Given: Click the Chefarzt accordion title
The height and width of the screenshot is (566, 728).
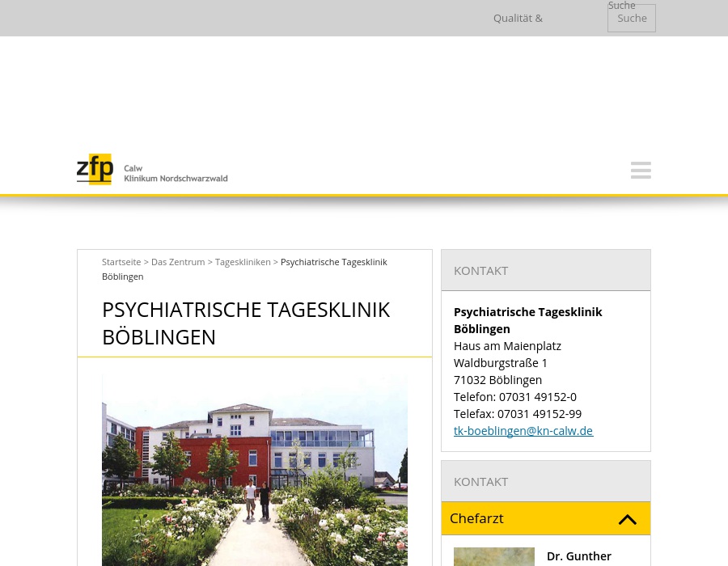Looking at the screenshot, I should pos(476,518).
